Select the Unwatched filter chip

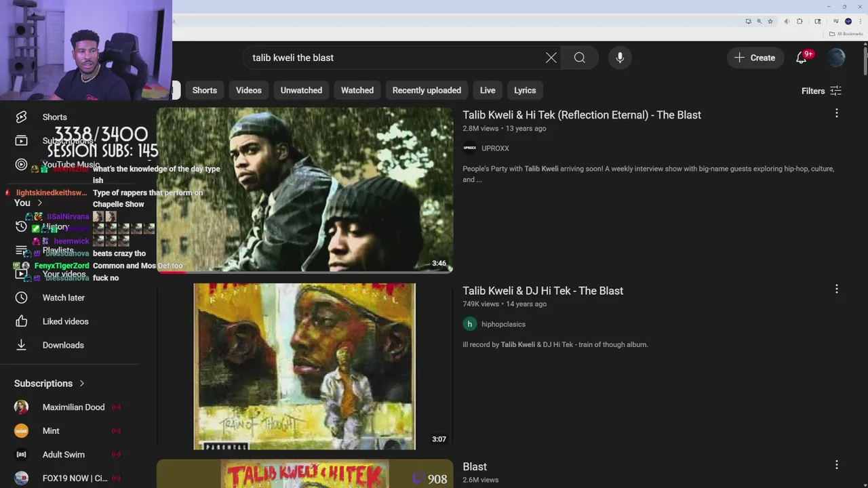point(301,90)
